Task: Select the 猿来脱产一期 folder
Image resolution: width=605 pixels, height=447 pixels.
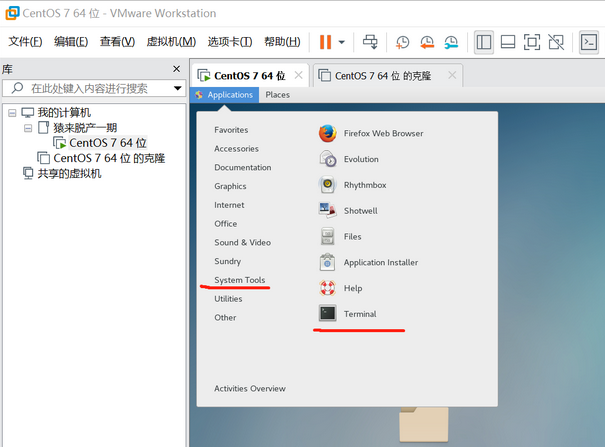Action: 85,128
